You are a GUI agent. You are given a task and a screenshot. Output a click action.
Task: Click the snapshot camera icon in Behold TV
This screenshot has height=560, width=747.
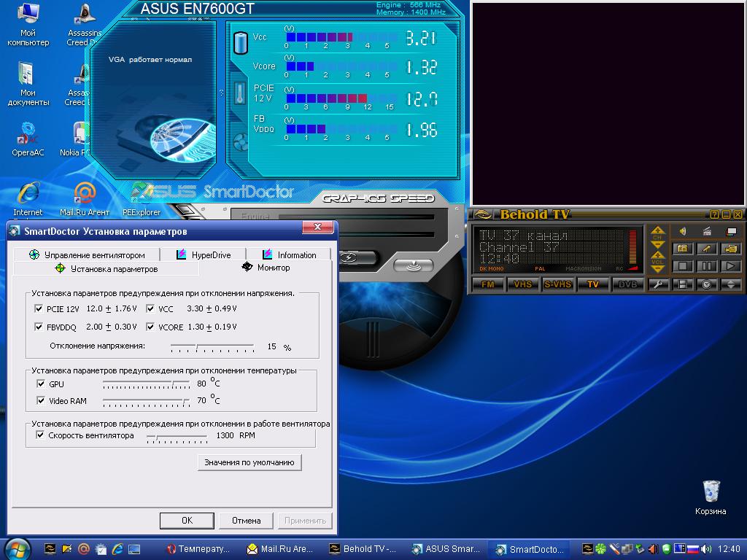click(x=682, y=249)
